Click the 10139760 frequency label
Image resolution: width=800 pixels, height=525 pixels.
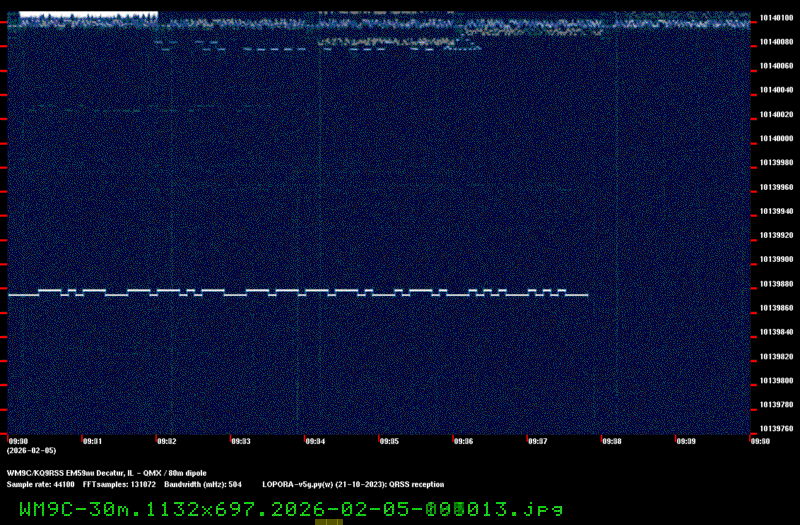pyautogui.click(x=776, y=429)
